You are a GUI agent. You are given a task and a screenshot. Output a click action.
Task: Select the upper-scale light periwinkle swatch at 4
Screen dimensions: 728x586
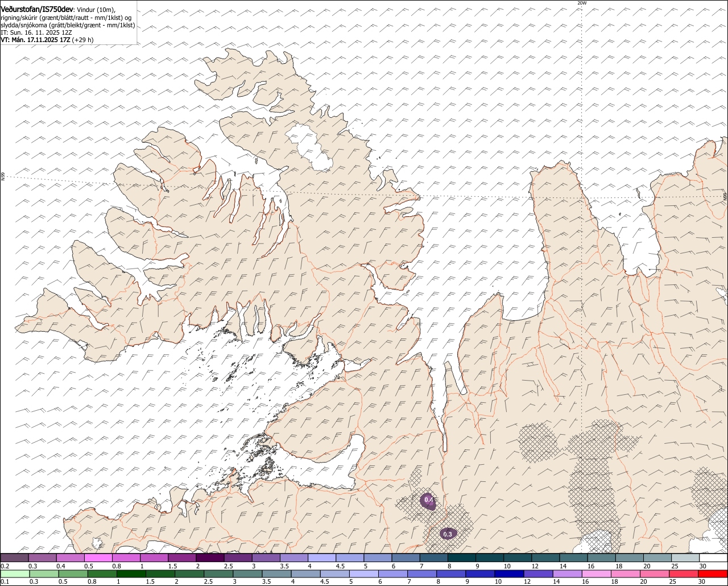coord(321,558)
